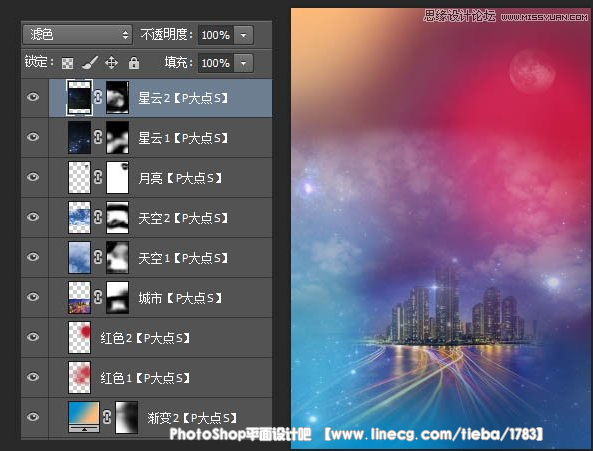Select the 红色2 layer thumbnail
Viewport: 593px width, 451px height.
pyautogui.click(x=79, y=337)
